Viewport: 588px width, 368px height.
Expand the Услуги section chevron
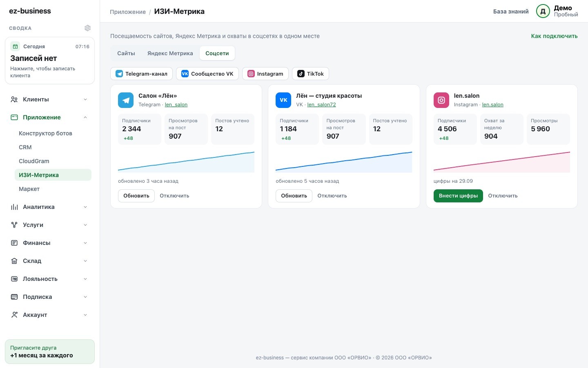[85, 225]
